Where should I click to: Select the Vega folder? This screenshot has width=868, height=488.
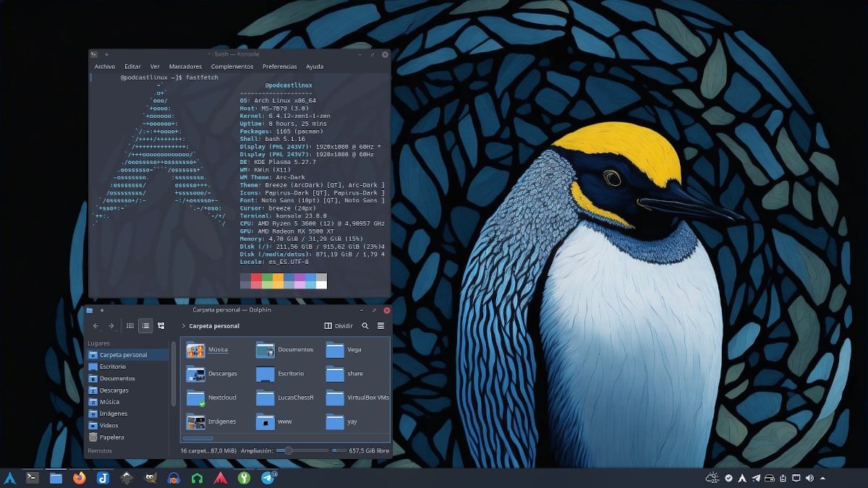pos(344,350)
